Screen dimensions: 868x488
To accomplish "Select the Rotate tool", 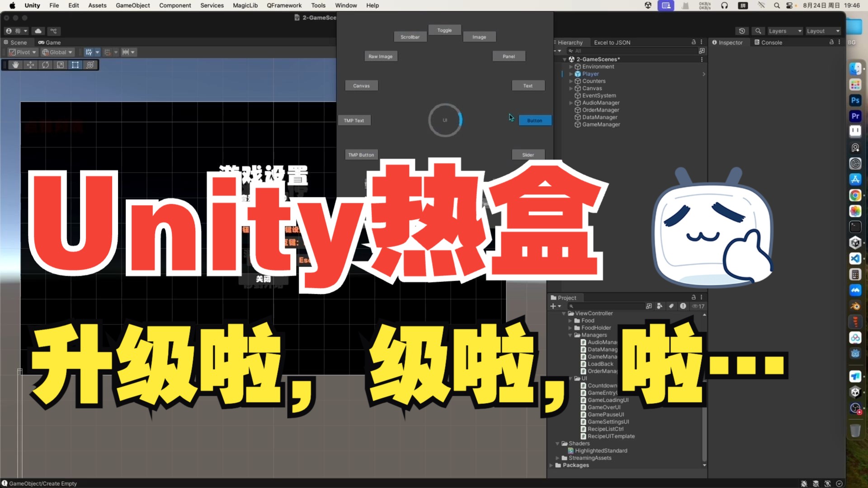I will click(x=45, y=65).
